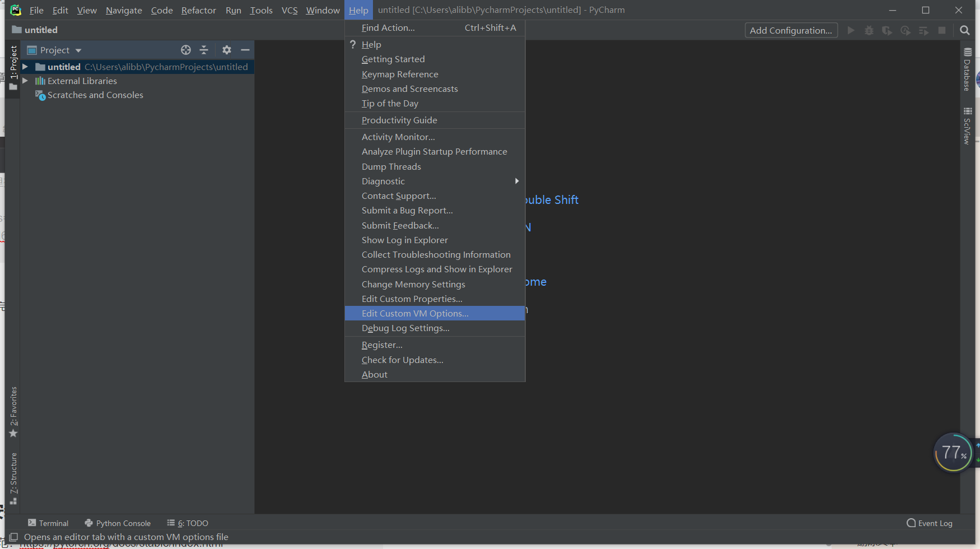The width and height of the screenshot is (980, 549).
Task: Run the current configuration with the Run icon
Action: pos(851,30)
